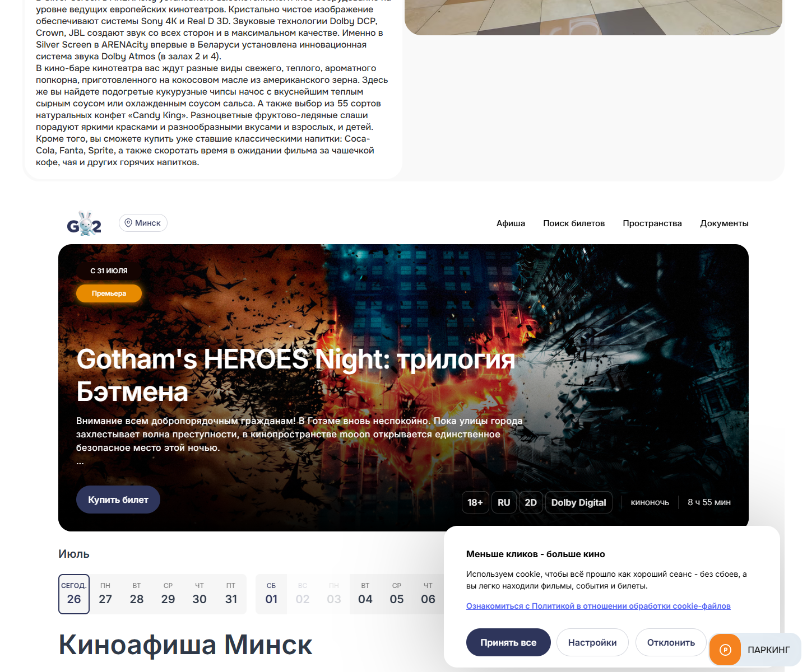Click the 8 ч 55 мин duration

tap(709, 502)
